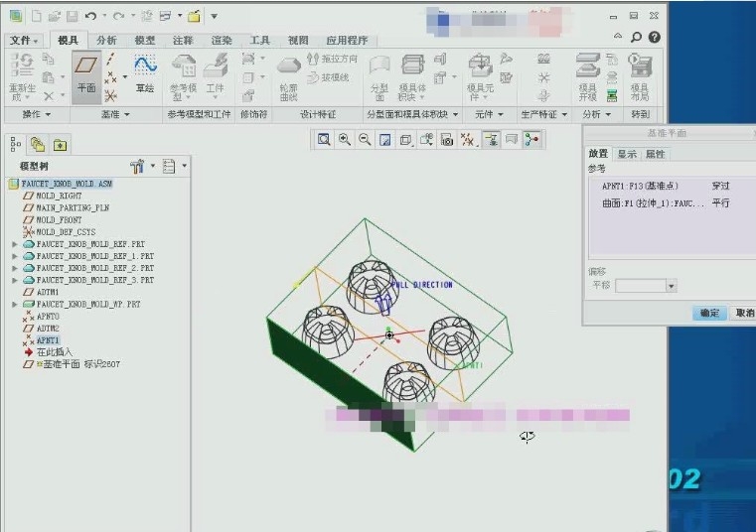Click 确定 in the datum plane dialog

coord(709,313)
